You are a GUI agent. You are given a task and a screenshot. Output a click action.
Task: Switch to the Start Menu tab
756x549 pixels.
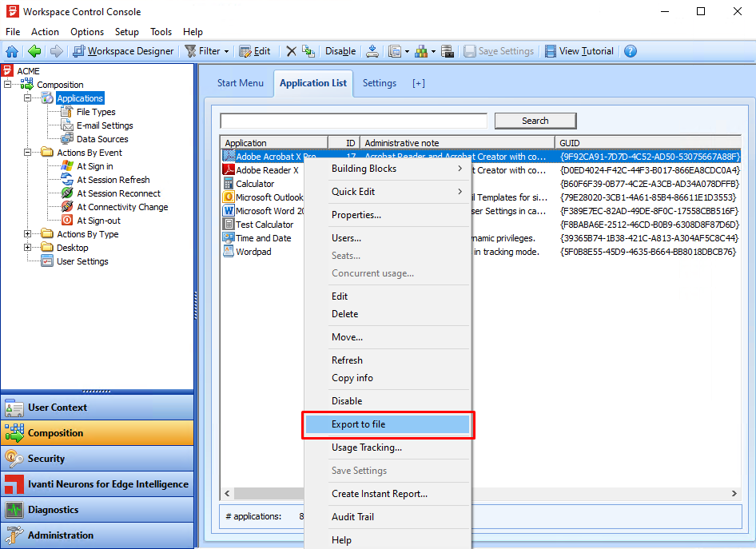240,83
